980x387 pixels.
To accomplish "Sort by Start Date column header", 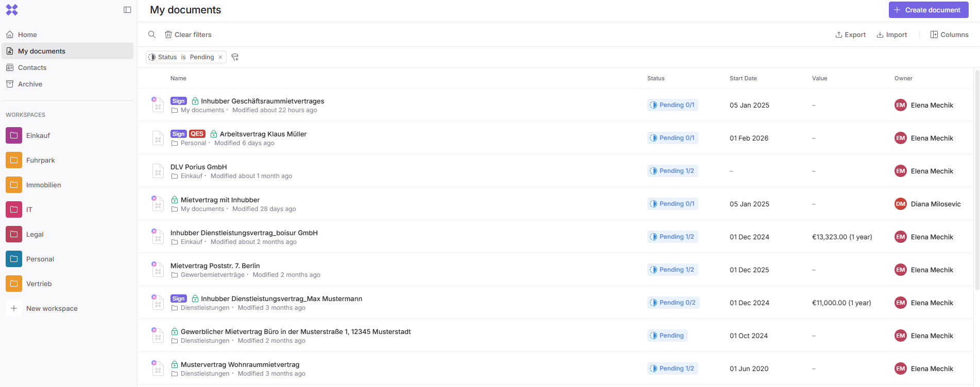I will pos(743,78).
